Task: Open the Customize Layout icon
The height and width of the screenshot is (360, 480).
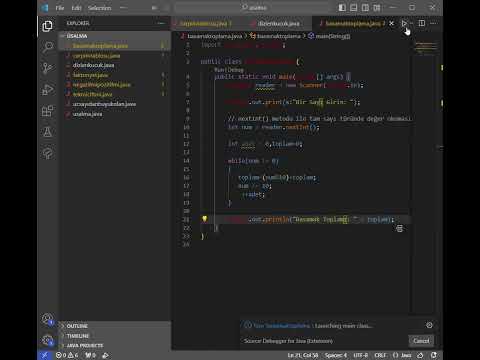Action: (x=377, y=8)
